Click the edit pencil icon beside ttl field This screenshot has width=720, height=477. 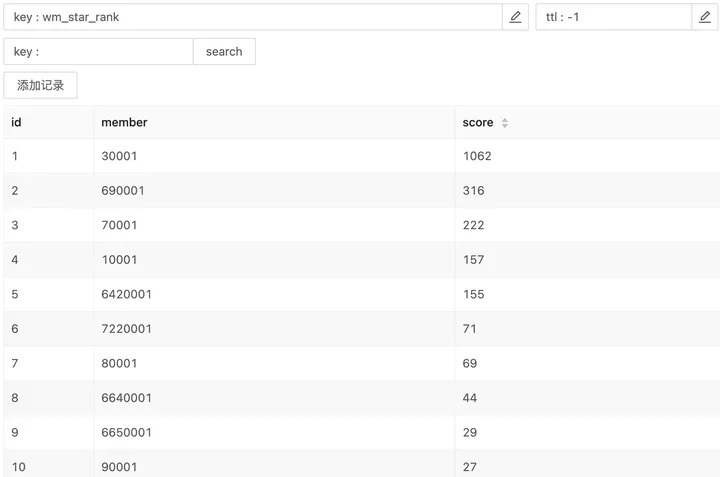click(704, 17)
